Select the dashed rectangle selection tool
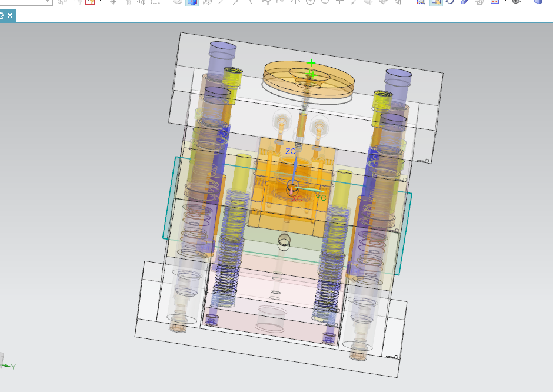This screenshot has width=553, height=392. click(x=155, y=2)
